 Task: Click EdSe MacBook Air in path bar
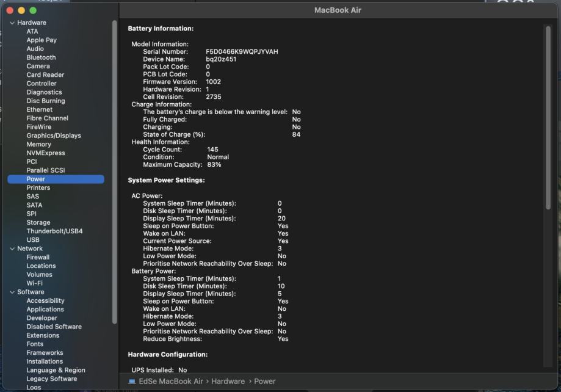point(172,381)
